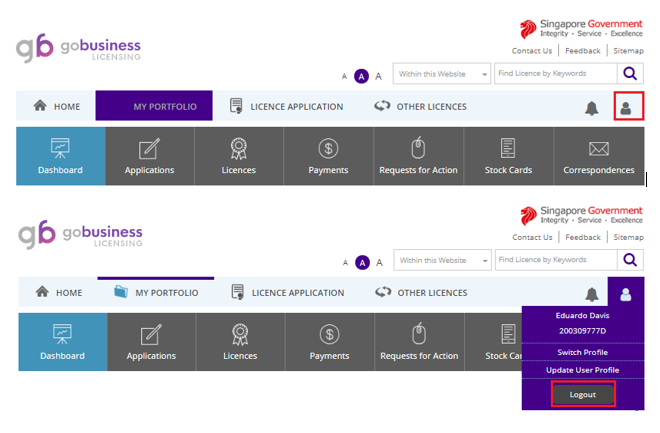
Task: Click the search magnifier icon in top header
Action: pyautogui.click(x=630, y=74)
